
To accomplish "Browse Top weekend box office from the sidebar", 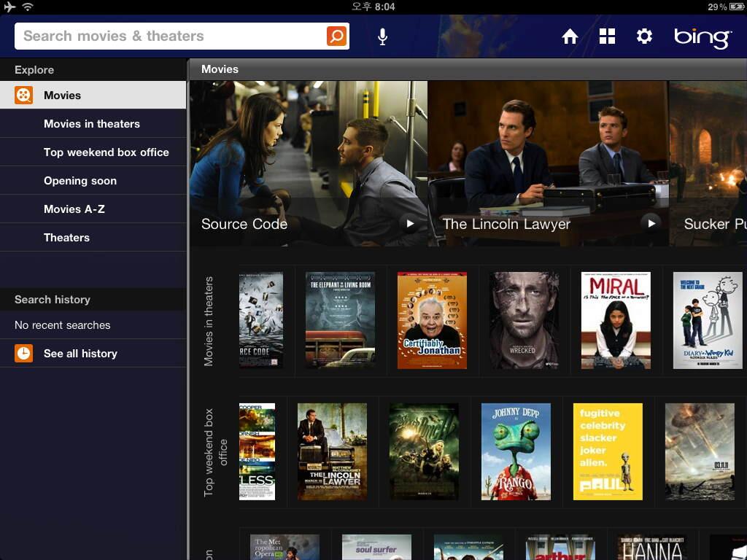I will [106, 152].
